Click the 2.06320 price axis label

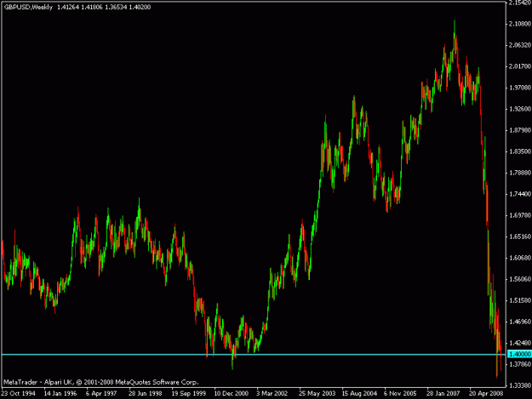(x=520, y=45)
